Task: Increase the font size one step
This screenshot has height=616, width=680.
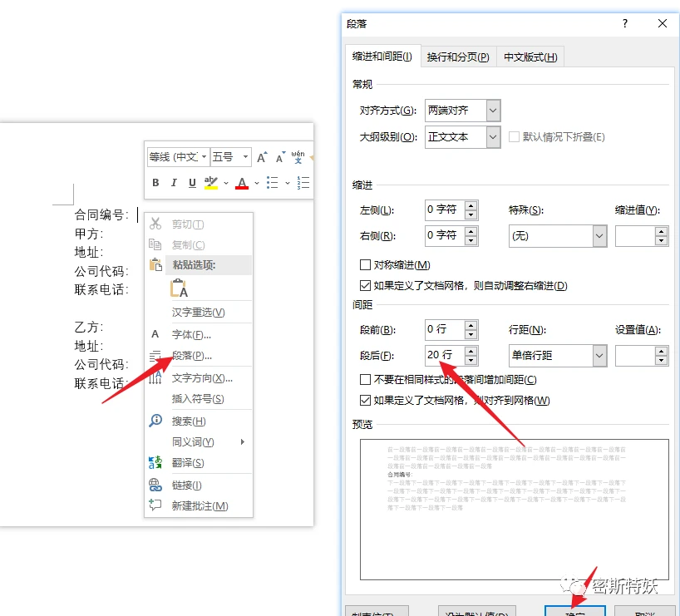Action: tap(260, 155)
